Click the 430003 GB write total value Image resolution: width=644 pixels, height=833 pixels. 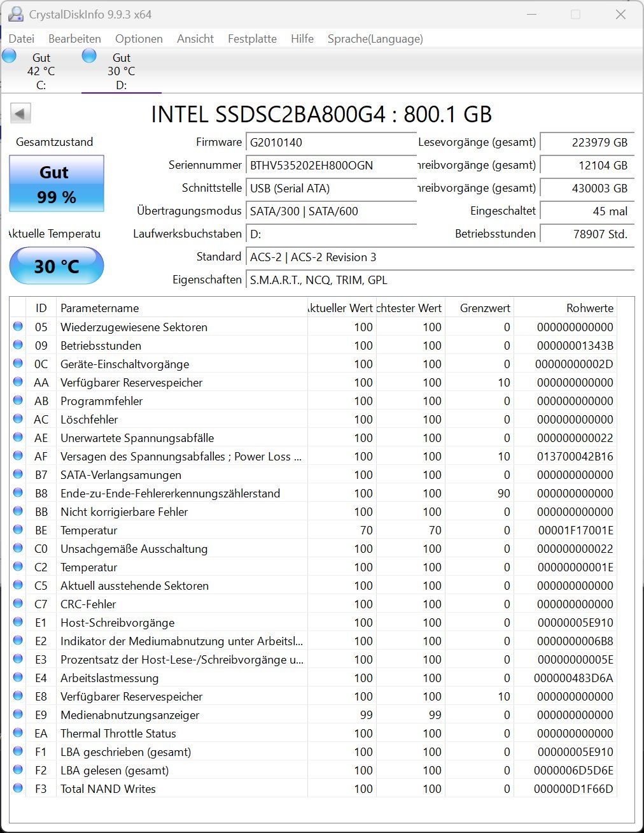pyautogui.click(x=587, y=189)
